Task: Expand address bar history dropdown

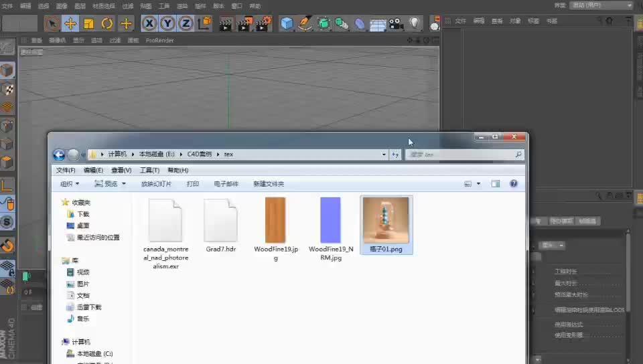Action: [x=384, y=155]
